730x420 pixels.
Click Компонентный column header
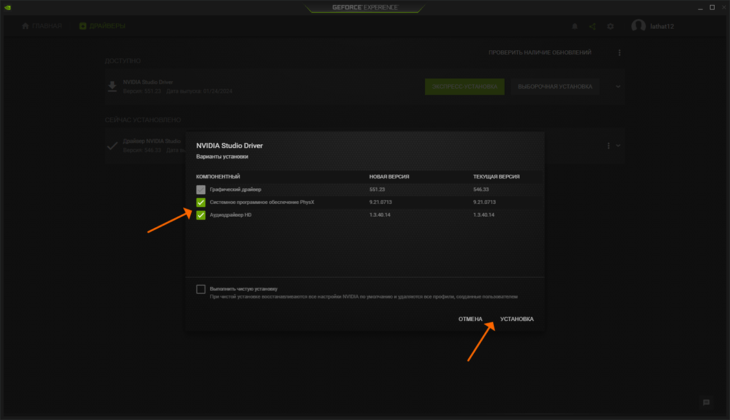218,176
